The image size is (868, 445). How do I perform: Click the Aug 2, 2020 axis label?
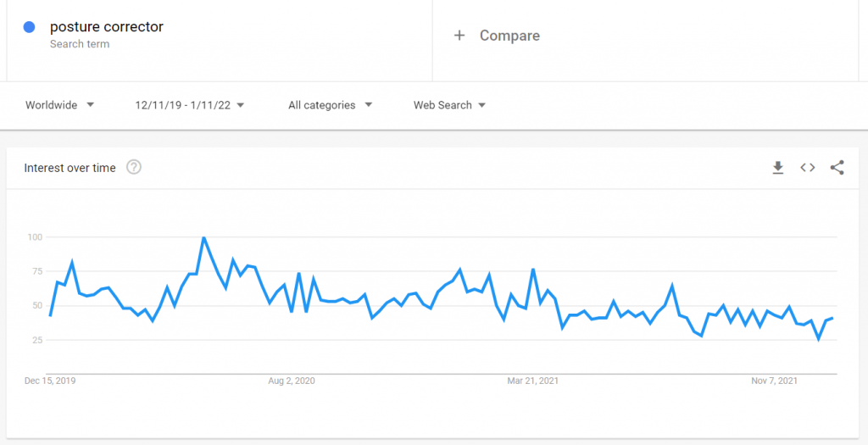pos(292,381)
